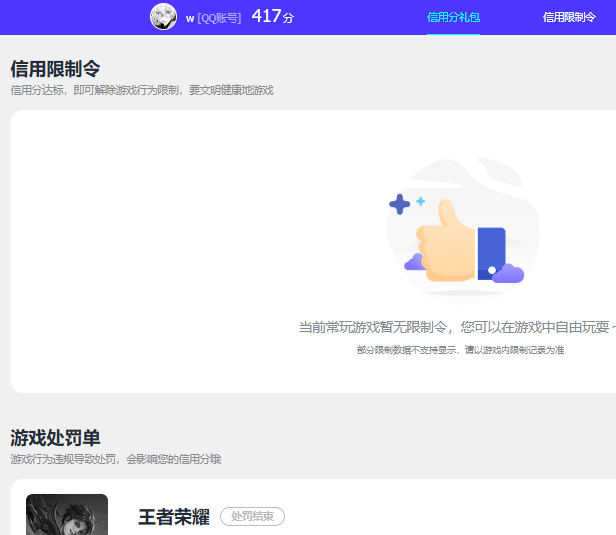The height and width of the screenshot is (535, 616).
Task: Click the 417分 credit score
Action: 273,16
